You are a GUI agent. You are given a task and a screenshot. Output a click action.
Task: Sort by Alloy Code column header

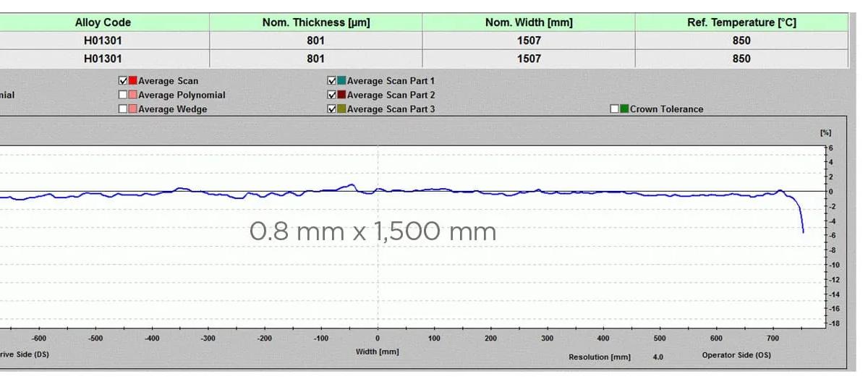[x=103, y=22]
